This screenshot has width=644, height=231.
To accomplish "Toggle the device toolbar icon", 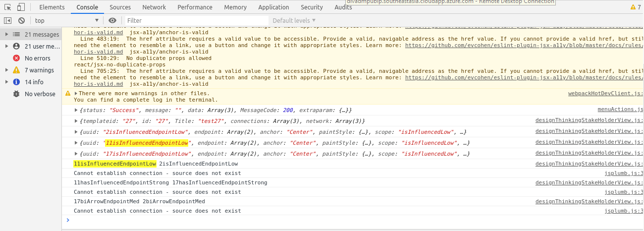I will 21,7.
